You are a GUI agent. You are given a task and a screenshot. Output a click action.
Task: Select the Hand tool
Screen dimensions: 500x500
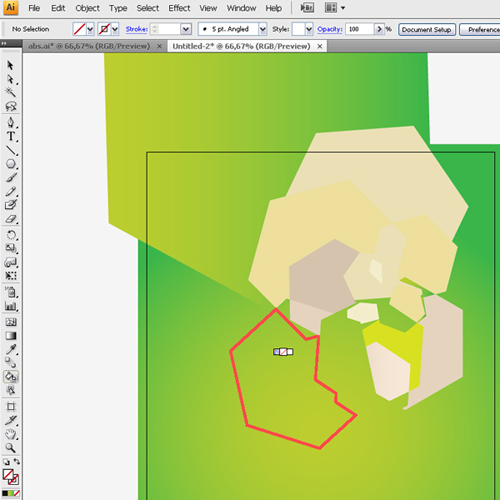tap(11, 434)
